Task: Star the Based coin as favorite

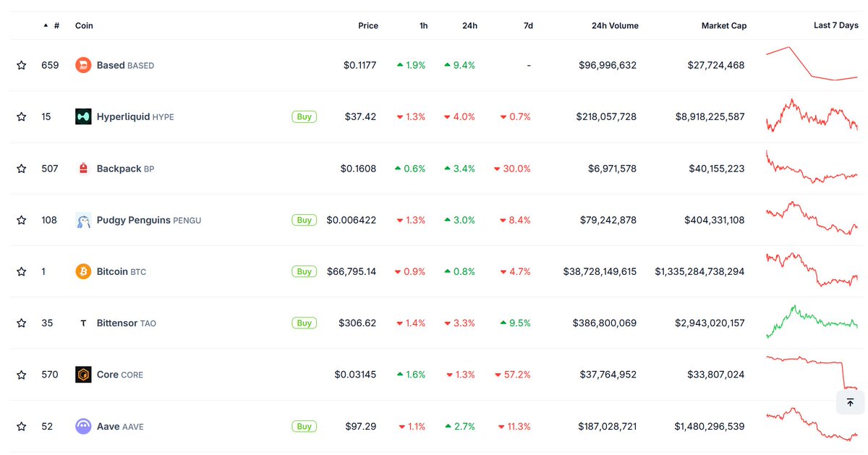Action: pos(22,65)
